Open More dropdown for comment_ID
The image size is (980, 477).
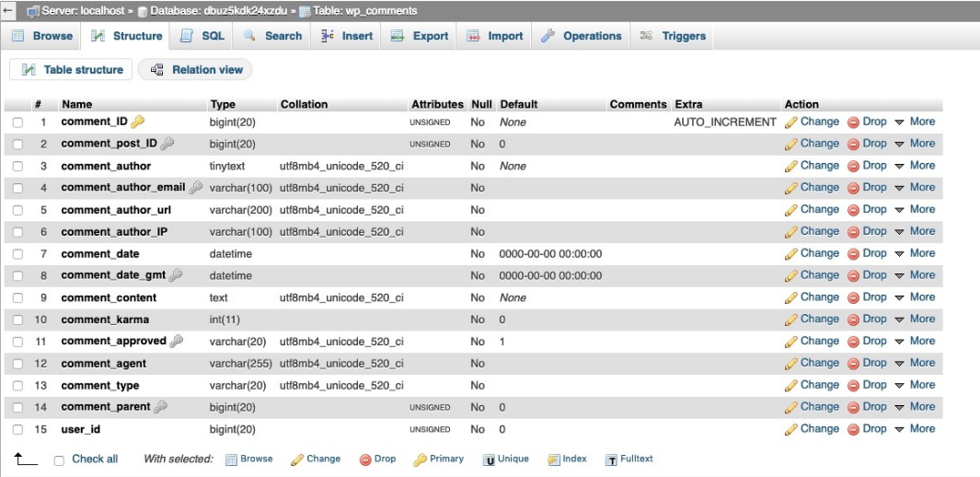click(915, 122)
